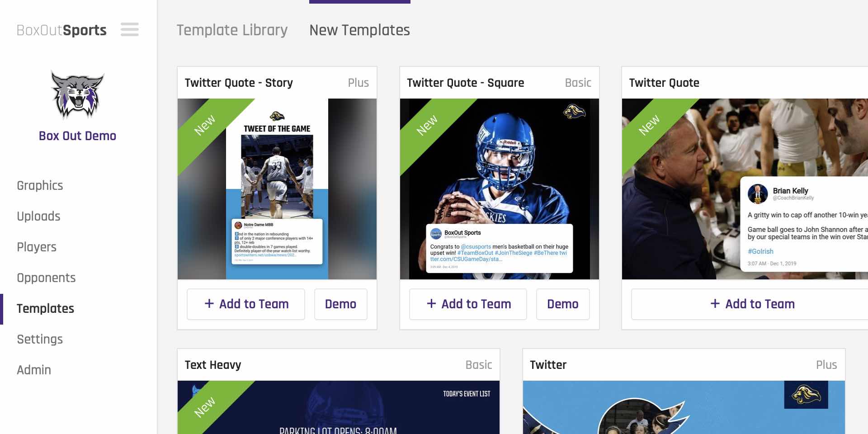Open Demo for Twitter Quote - Square
Screen dimensions: 868x434
pos(563,304)
